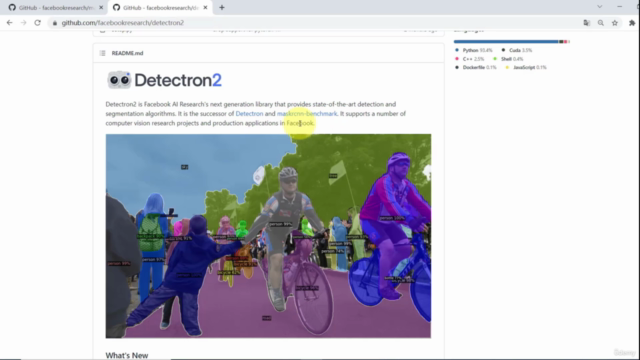Viewport: 640px width, 360px height.
Task: Click the browser forward arrow
Action: point(23,23)
